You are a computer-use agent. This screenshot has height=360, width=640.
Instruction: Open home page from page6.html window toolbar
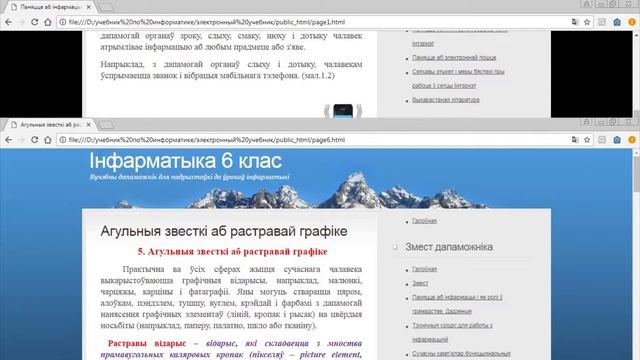(48, 140)
